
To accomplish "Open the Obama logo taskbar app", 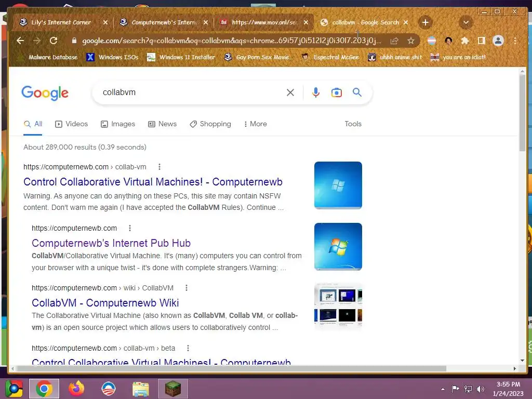I will [108, 389].
